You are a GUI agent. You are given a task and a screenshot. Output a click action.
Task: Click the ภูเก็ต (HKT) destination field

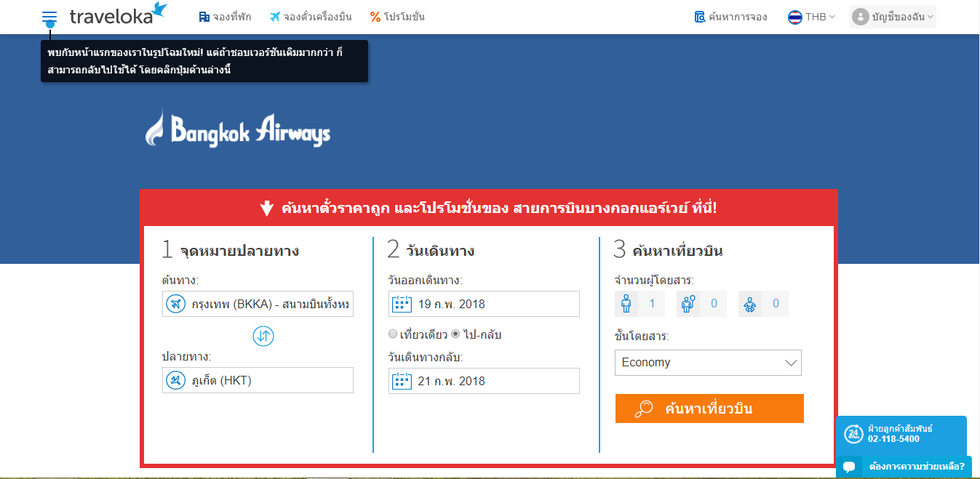coord(258,380)
